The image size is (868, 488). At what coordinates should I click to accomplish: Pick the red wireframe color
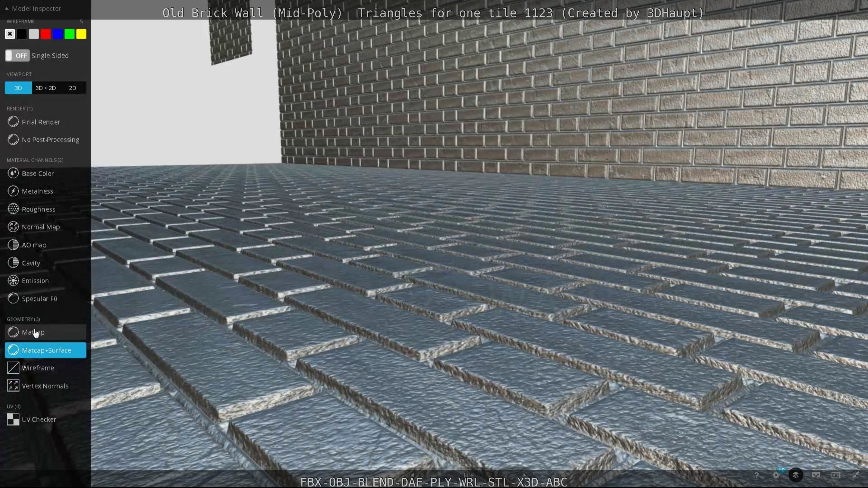click(46, 34)
